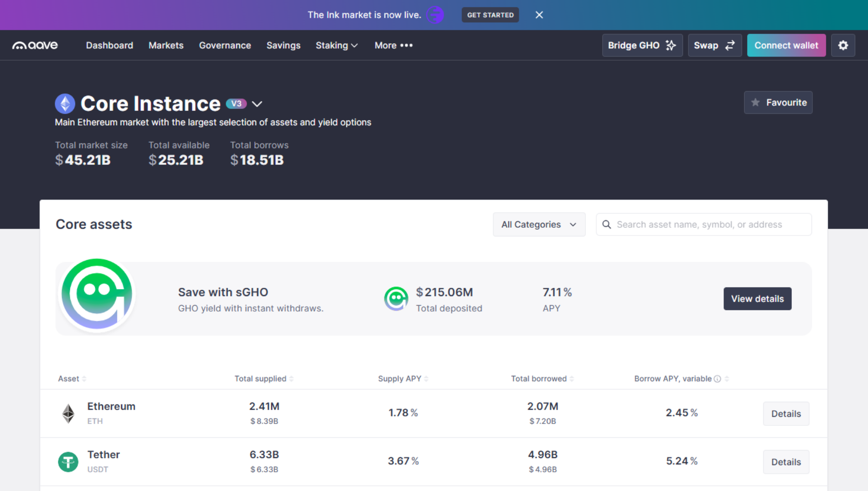The width and height of the screenshot is (868, 491).
Task: Click the search magnifier icon
Action: coord(607,225)
